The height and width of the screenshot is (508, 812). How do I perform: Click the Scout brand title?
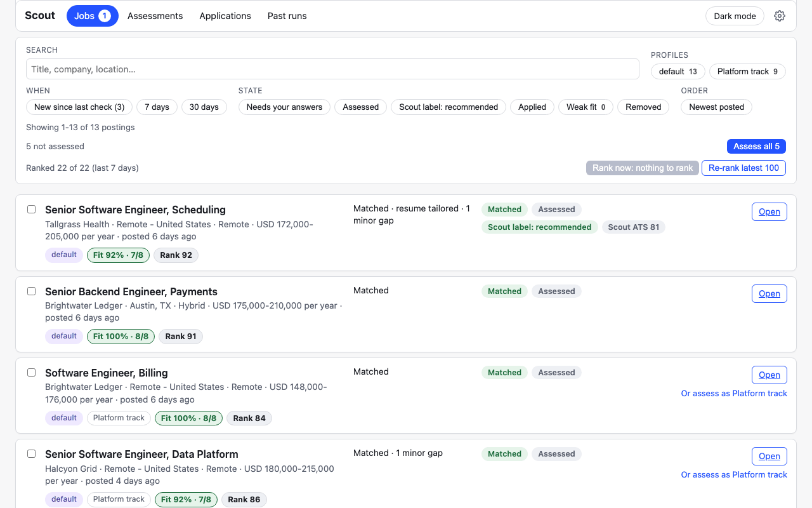pyautogui.click(x=40, y=15)
